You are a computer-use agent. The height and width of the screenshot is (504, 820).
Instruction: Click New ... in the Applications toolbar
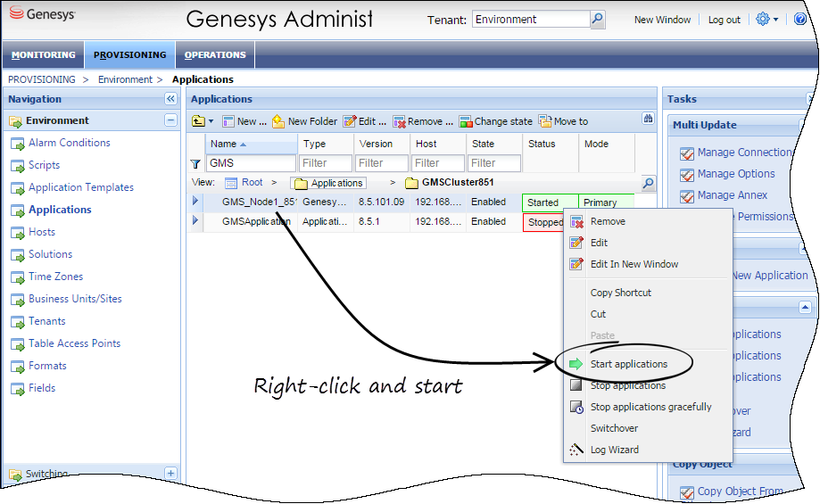click(x=244, y=121)
